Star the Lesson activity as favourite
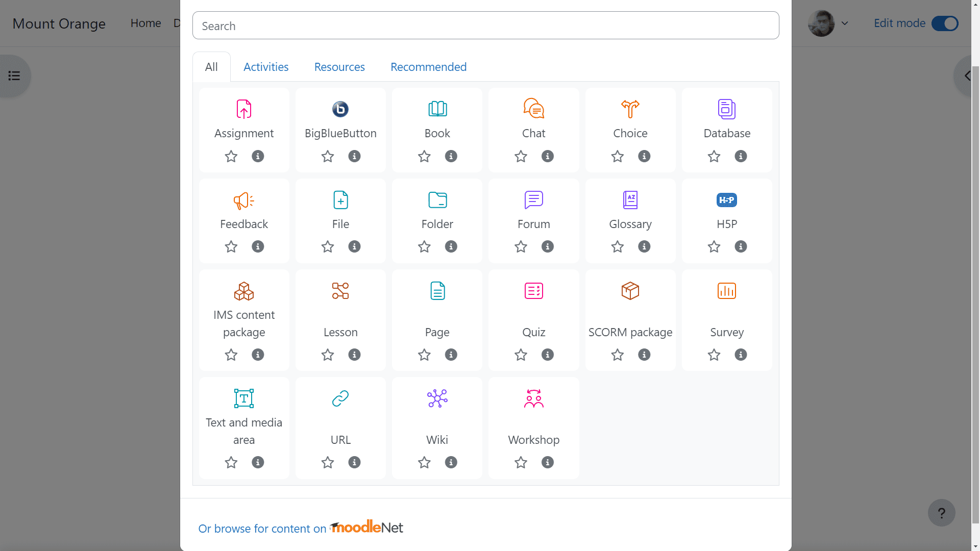980x551 pixels. (328, 355)
